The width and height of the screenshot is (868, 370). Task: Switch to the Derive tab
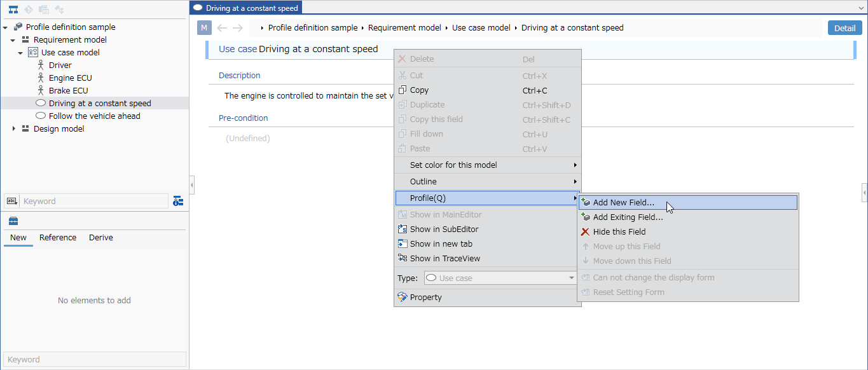click(101, 238)
